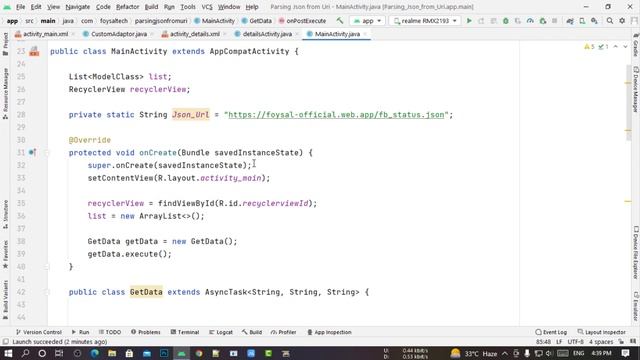The image size is (640, 360).
Task: Open Chrome from the Windows taskbar
Action: tap(199, 353)
